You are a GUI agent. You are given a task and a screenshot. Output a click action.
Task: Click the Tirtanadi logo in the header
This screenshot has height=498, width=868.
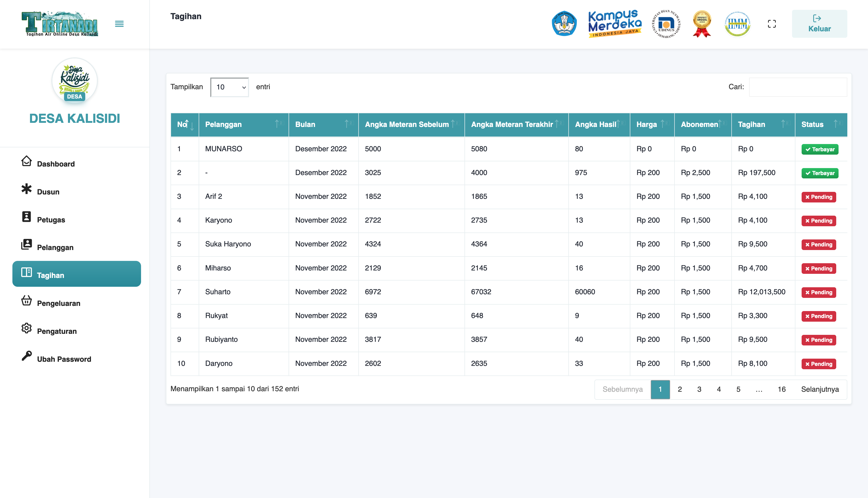tap(60, 24)
